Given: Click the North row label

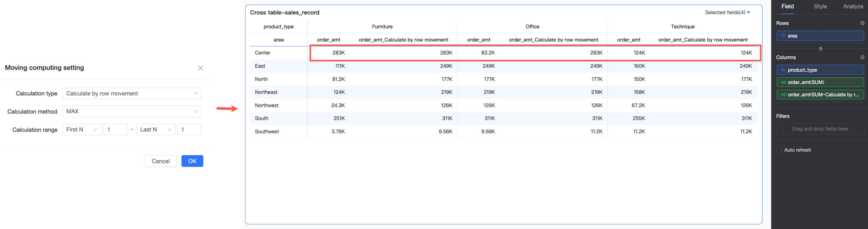Looking at the screenshot, I should click(x=261, y=79).
